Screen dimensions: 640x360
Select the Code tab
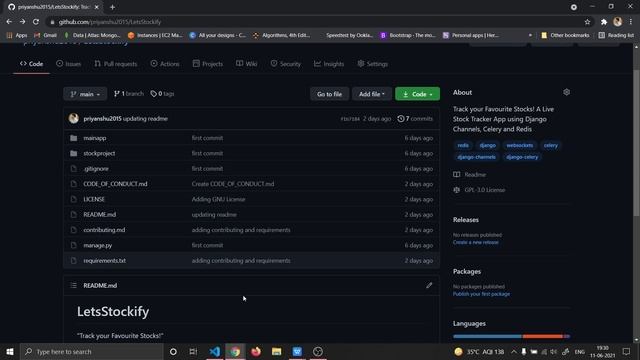tap(31, 64)
